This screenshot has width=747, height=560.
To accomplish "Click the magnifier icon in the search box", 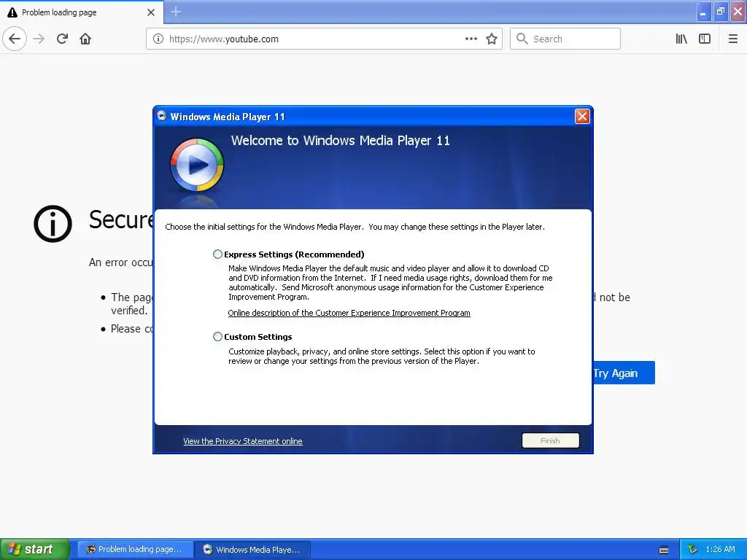I will click(x=522, y=39).
